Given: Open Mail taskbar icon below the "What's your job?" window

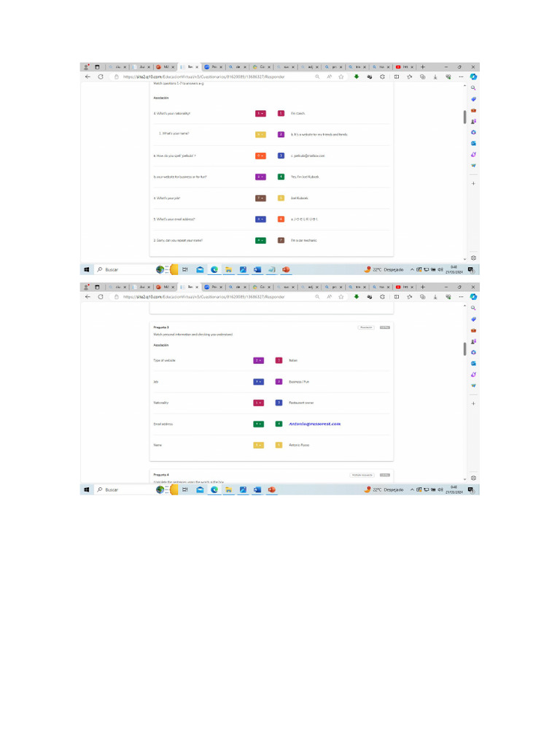Looking at the screenshot, I should (x=200, y=270).
